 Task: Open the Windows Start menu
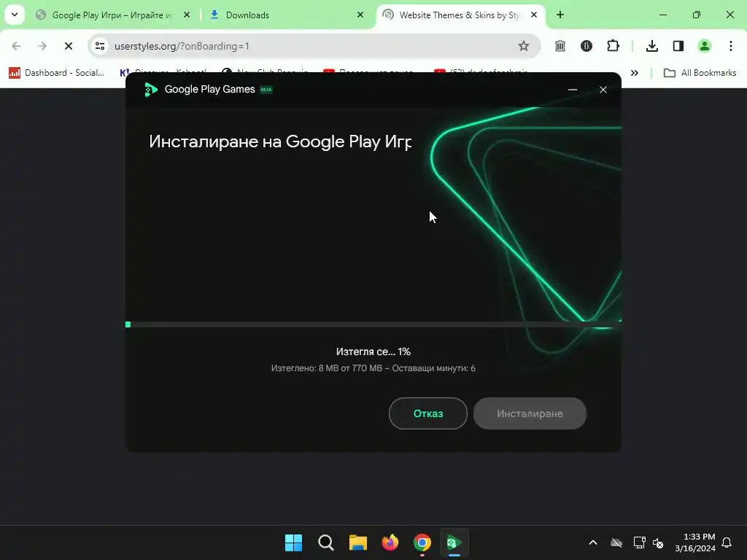coord(293,542)
